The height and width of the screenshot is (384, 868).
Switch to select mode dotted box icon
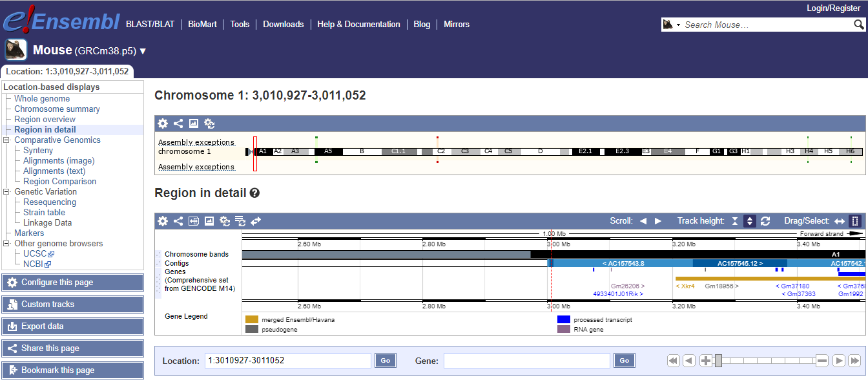(x=855, y=221)
